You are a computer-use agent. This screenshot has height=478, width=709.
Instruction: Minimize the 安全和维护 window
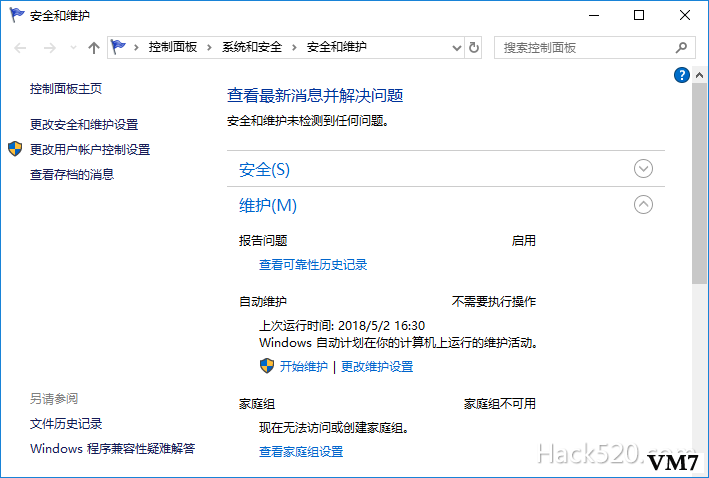click(594, 15)
